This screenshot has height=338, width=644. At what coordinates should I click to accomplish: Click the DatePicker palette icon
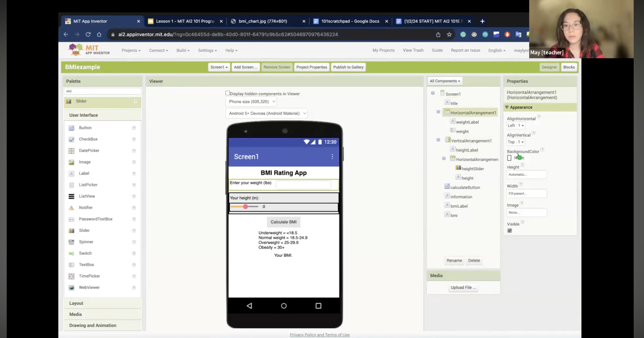tap(71, 151)
